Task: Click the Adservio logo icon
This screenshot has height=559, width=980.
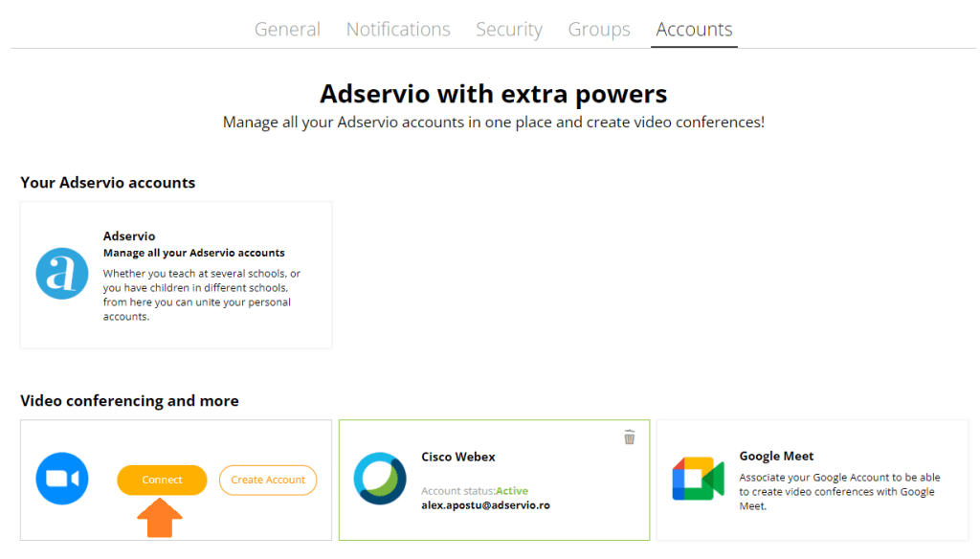Action: point(62,273)
